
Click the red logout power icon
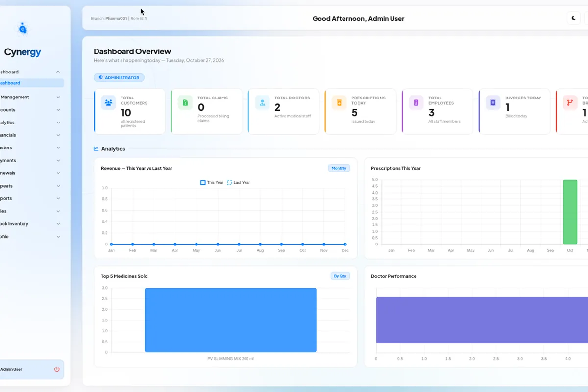pos(57,369)
